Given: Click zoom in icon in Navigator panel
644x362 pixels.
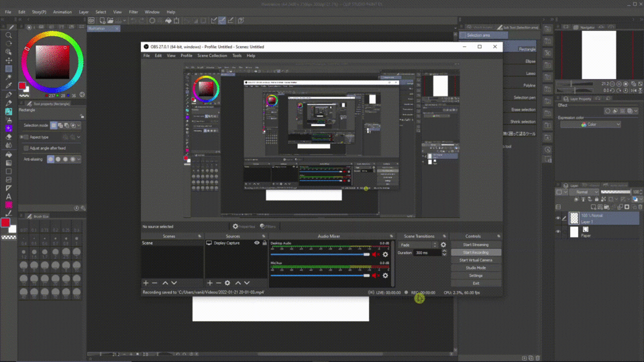Looking at the screenshot, I should click(619, 84).
